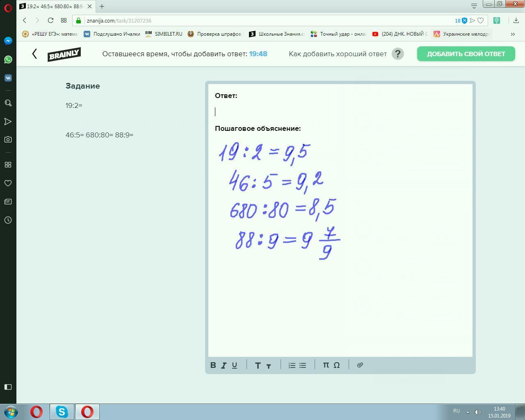
Task: Click ДОБАВИТЬ СВОЙ ОТВЕТ button
Action: (x=466, y=54)
